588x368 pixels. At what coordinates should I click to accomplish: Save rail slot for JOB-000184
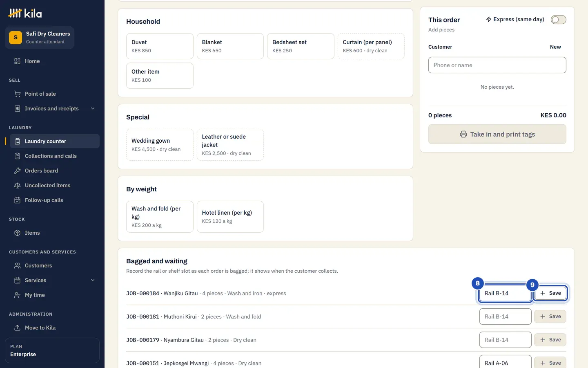click(550, 293)
